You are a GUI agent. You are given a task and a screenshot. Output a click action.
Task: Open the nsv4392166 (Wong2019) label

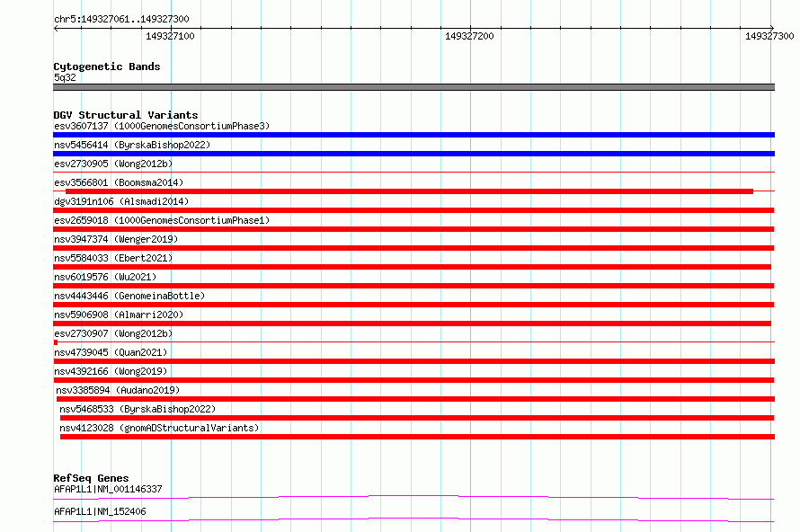(111, 371)
